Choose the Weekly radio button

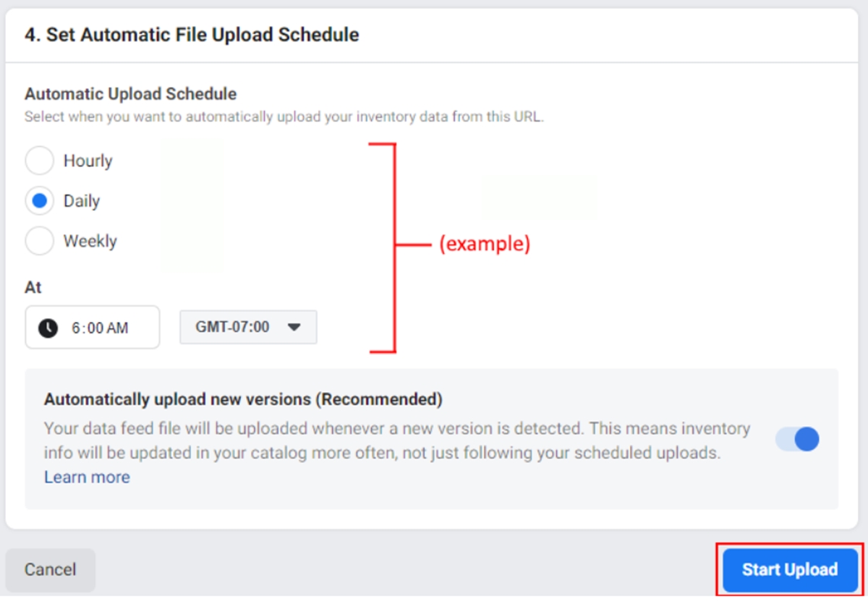click(x=40, y=241)
